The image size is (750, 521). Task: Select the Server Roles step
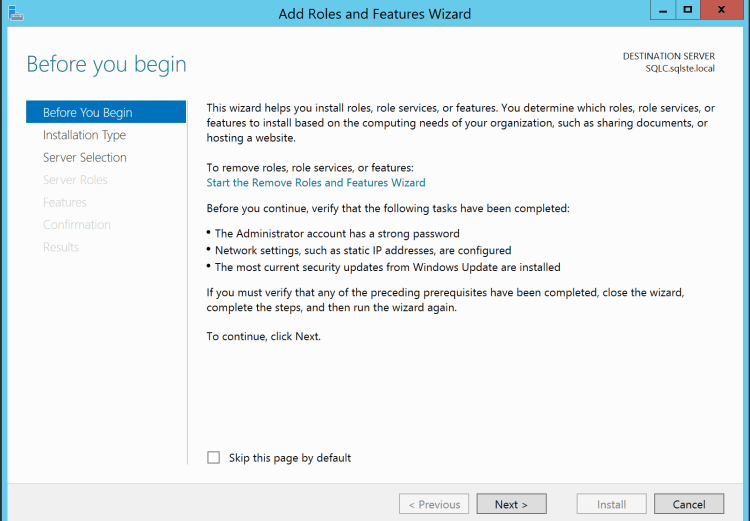pyautogui.click(x=75, y=180)
